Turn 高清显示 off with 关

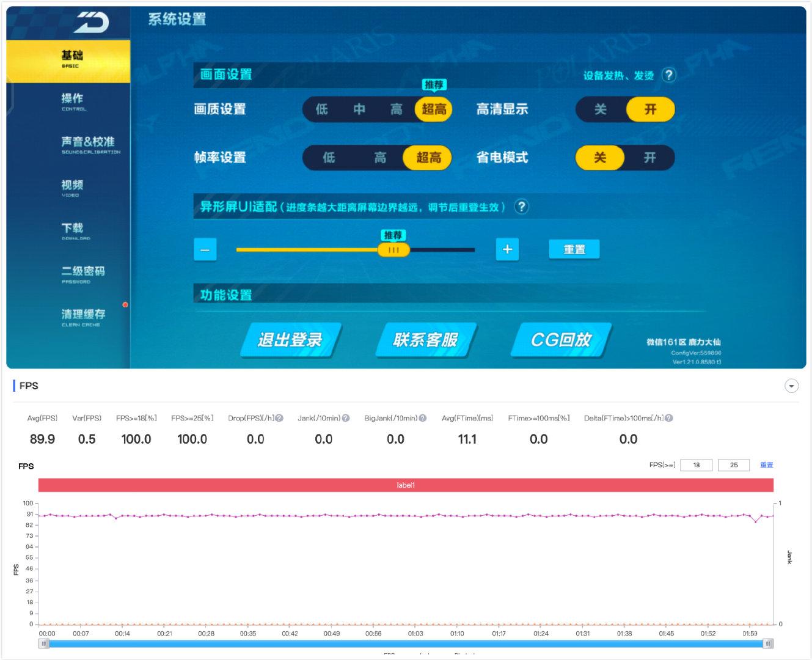coord(601,109)
